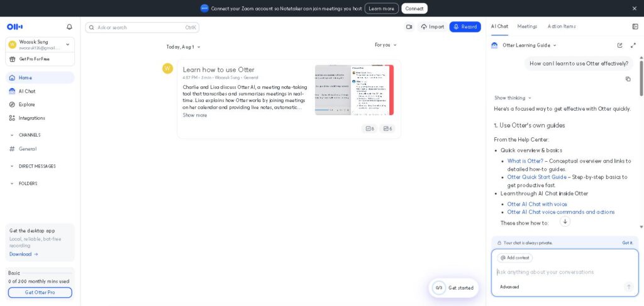Collapse the FOLDERS section

12,183
